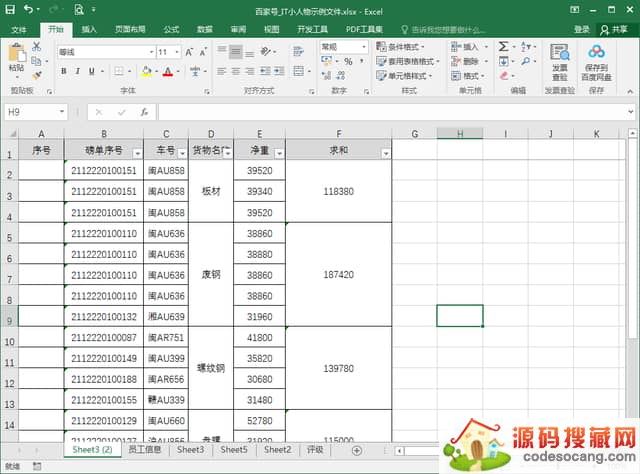The height and width of the screenshot is (474, 640).
Task: Switch to the 插入 ribbon tab
Action: click(89, 30)
